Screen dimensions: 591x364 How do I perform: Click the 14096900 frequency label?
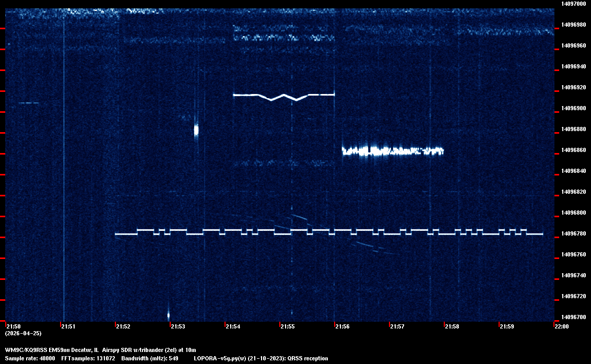point(573,108)
